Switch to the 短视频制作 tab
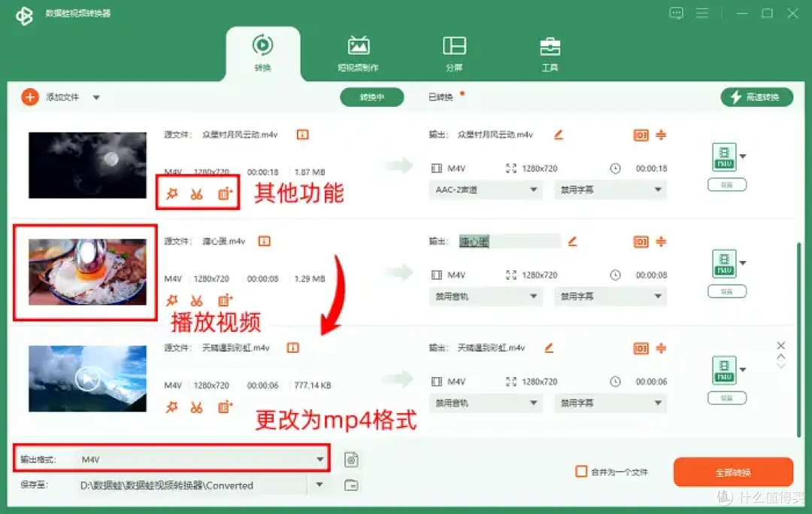 point(358,53)
